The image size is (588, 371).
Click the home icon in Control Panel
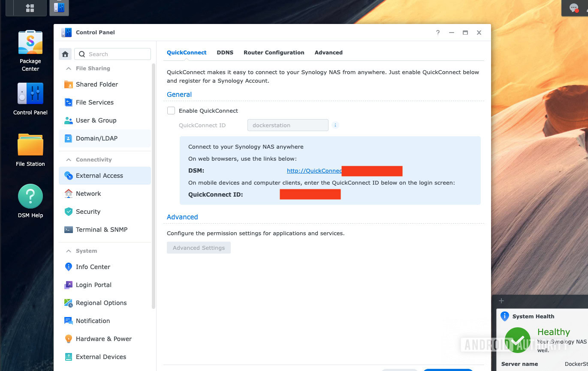(65, 54)
